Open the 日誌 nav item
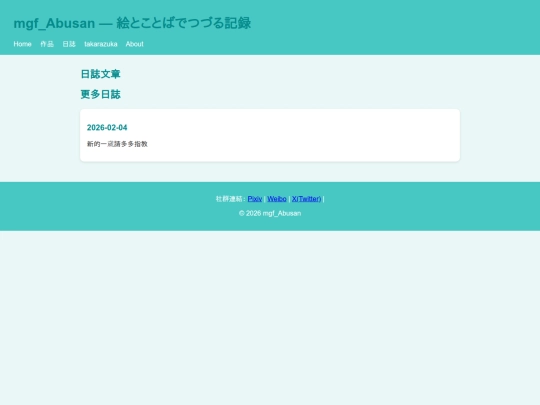 pos(69,44)
